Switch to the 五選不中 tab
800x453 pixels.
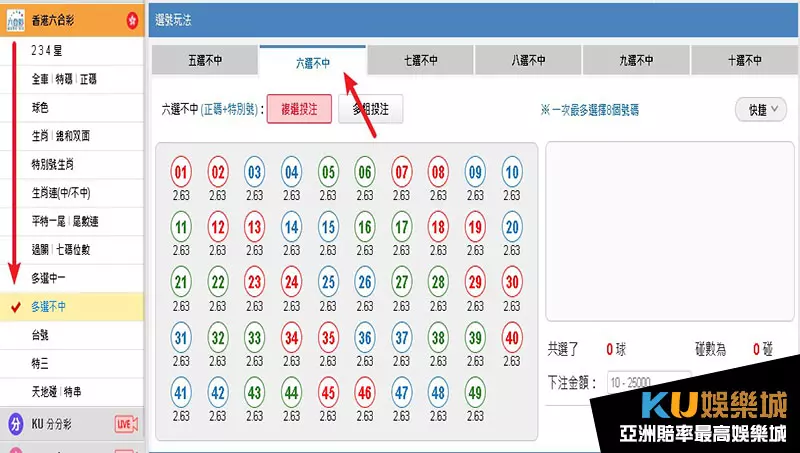[204, 61]
